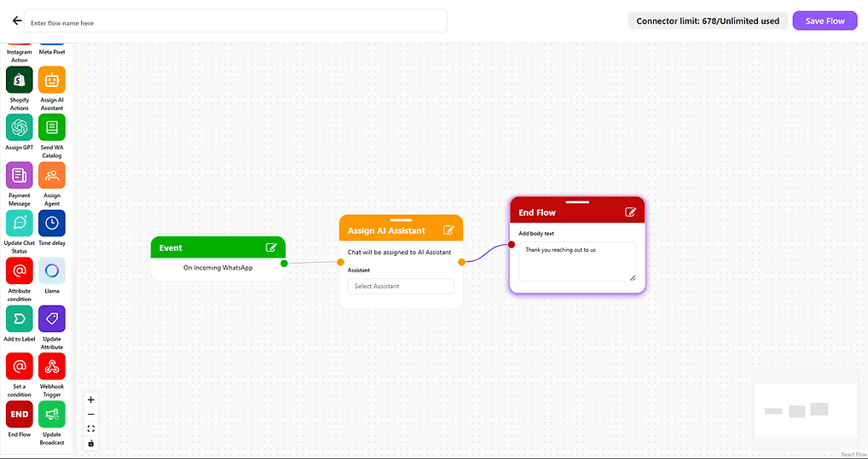Click the Event node green header
Image resolution: width=868 pixels, height=459 pixels.
pos(218,247)
